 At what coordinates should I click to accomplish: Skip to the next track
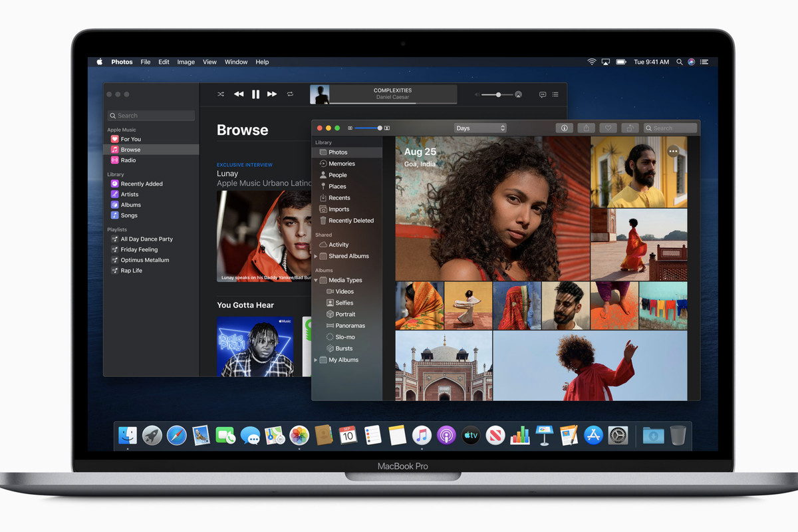tap(272, 94)
